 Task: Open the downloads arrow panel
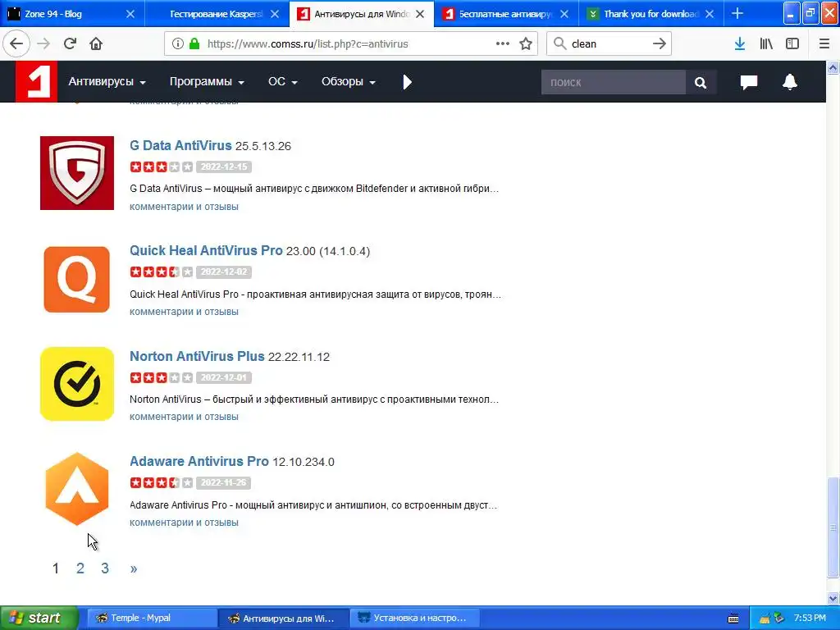coord(740,44)
